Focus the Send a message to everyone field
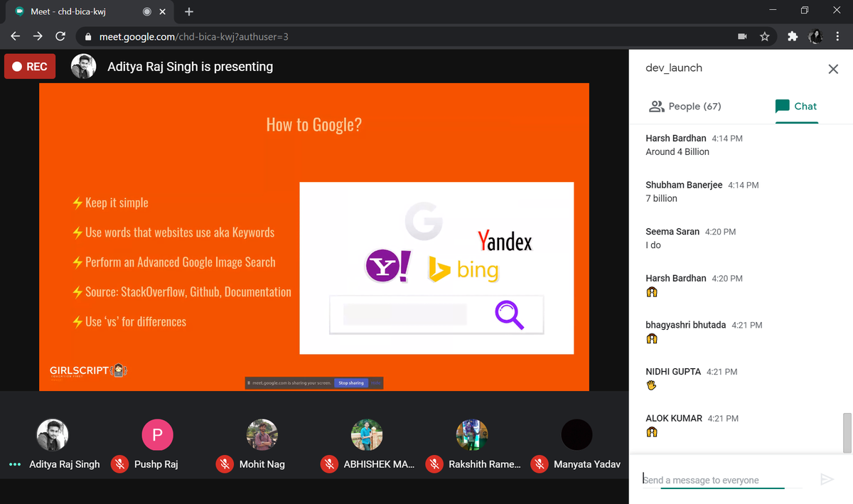Viewport: 853px width, 504px height. coord(721,480)
